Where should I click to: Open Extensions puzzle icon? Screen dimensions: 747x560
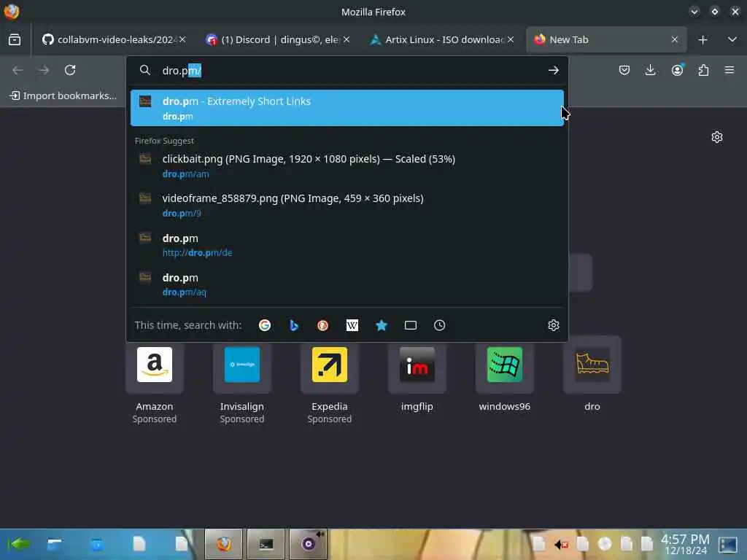[x=703, y=71]
